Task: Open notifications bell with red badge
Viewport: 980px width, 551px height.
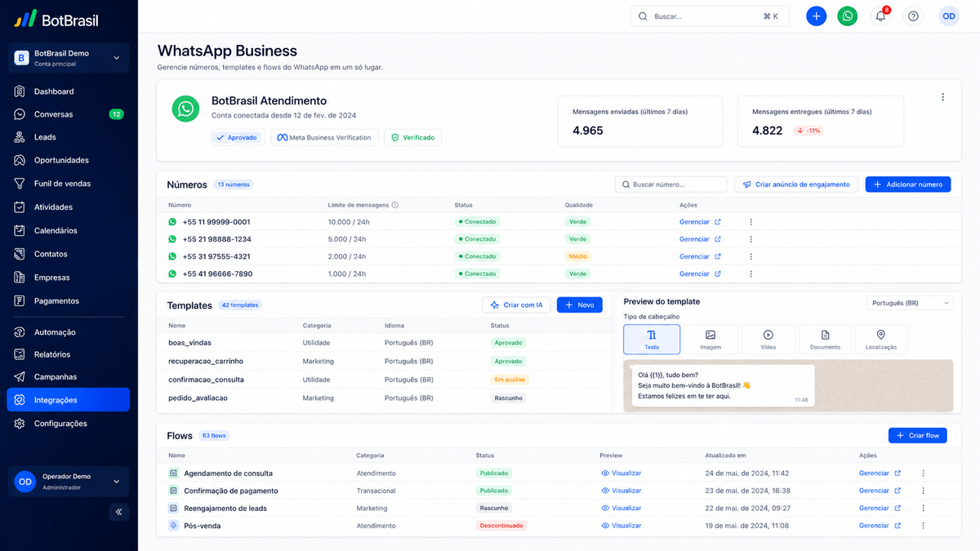Action: click(x=880, y=16)
